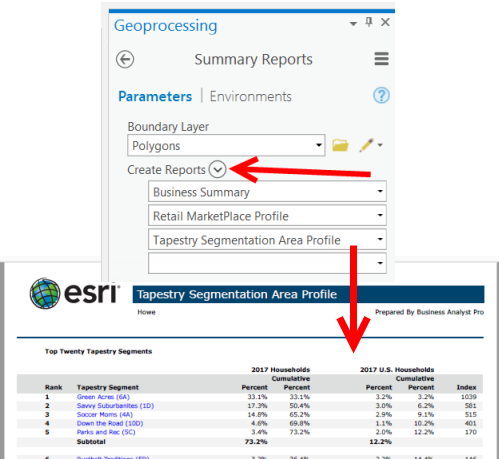Open the Soccer Moms (4A) link
Screen dimensions: 499x459
pyautogui.click(x=105, y=414)
